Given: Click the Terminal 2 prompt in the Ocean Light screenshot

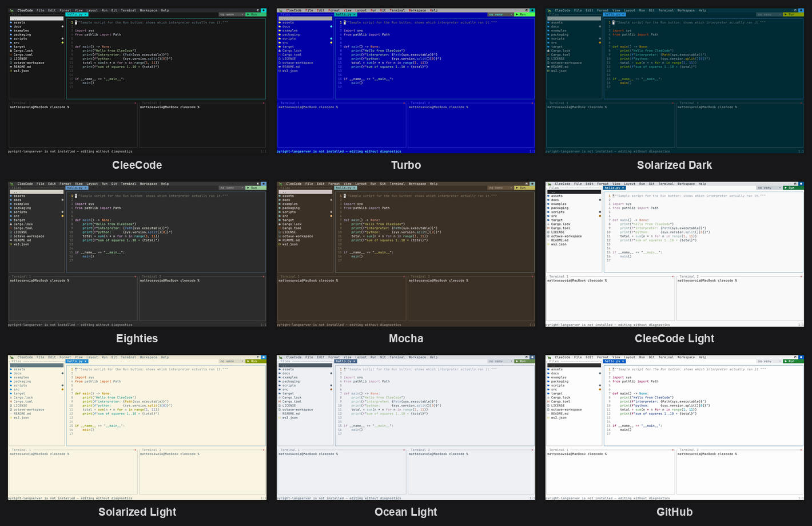Looking at the screenshot, I should pyautogui.click(x=439, y=454).
